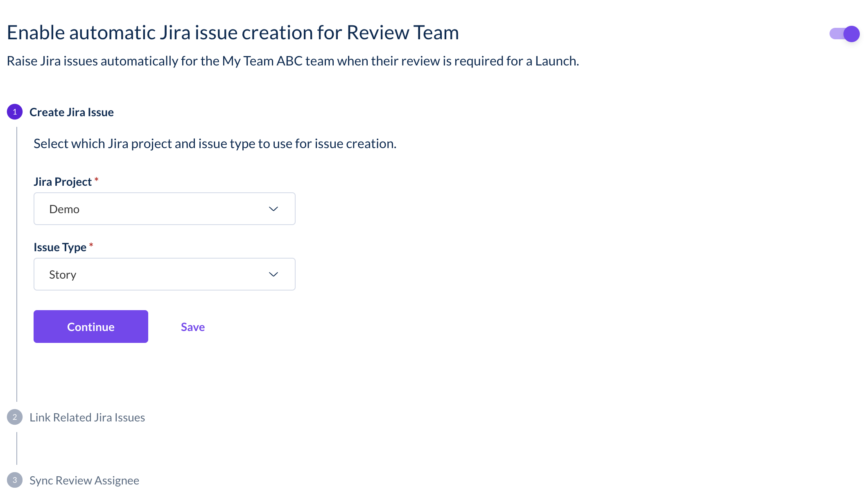Open the Issue Type dropdown showing Story
This screenshot has height=500, width=868.
pyautogui.click(x=164, y=274)
